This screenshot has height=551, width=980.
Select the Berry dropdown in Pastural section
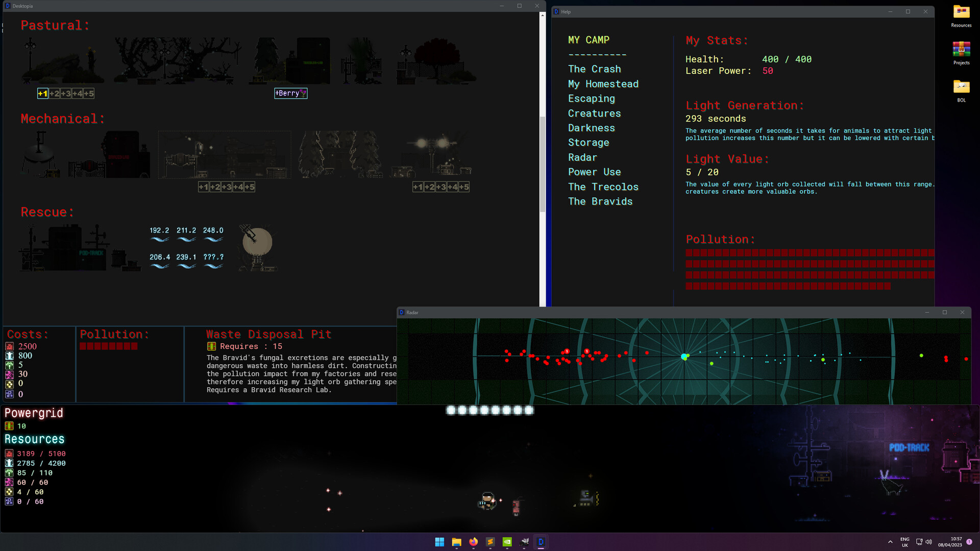[291, 93]
